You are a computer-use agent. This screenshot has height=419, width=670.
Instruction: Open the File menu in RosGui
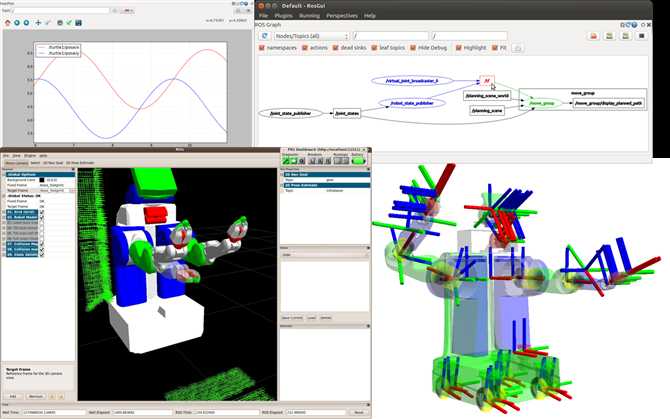[x=263, y=15]
